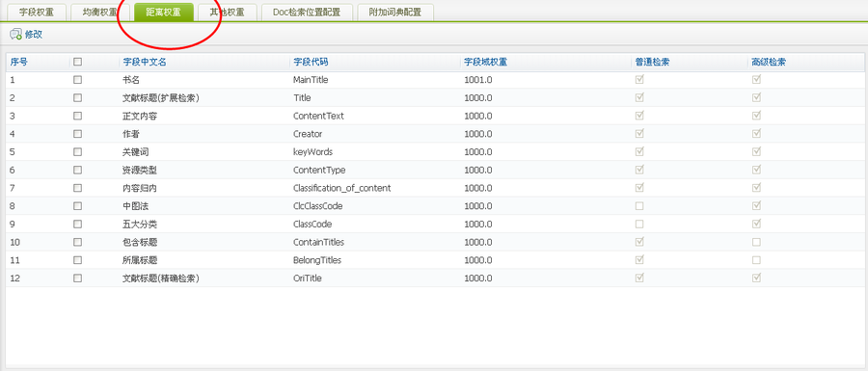Click the 五大分类 field name cell
The height and width of the screenshot is (371, 868).
click(140, 224)
